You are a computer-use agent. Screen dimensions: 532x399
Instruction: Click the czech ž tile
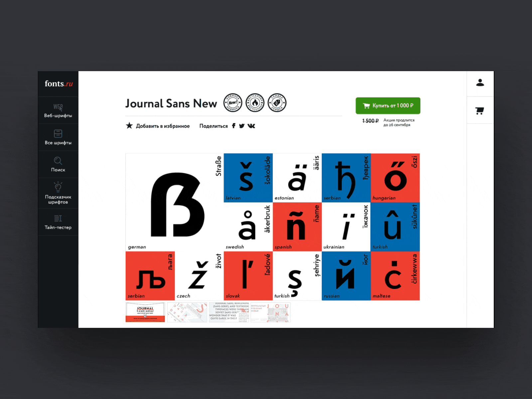coord(199,276)
